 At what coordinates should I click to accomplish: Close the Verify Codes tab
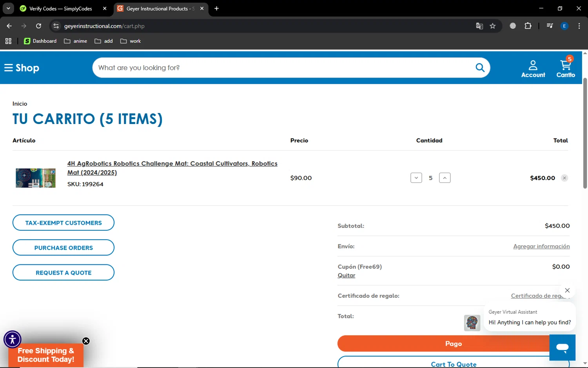click(x=105, y=8)
